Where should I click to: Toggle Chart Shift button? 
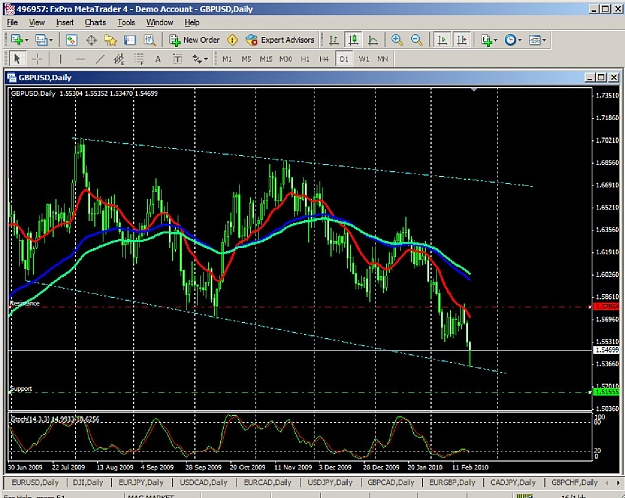tap(462, 40)
